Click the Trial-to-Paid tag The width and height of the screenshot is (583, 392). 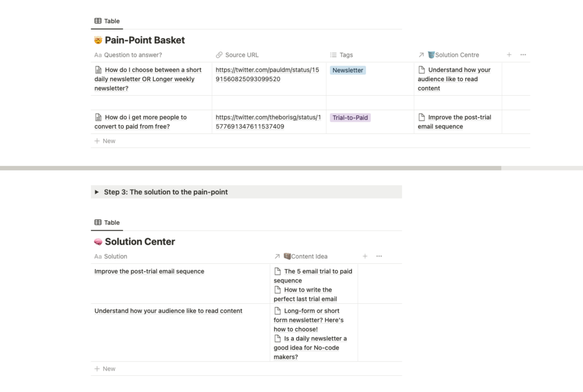[x=350, y=118]
